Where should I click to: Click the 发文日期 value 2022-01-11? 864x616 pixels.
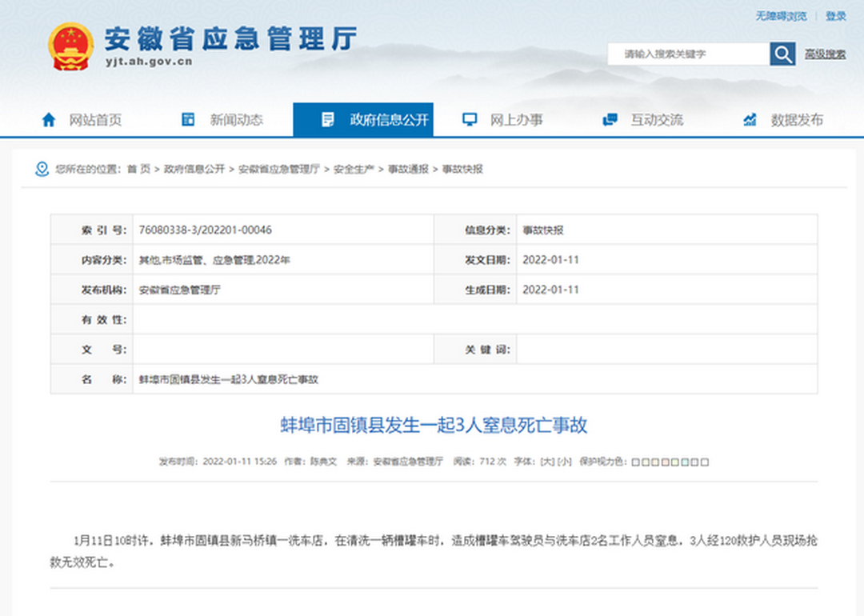click(550, 260)
